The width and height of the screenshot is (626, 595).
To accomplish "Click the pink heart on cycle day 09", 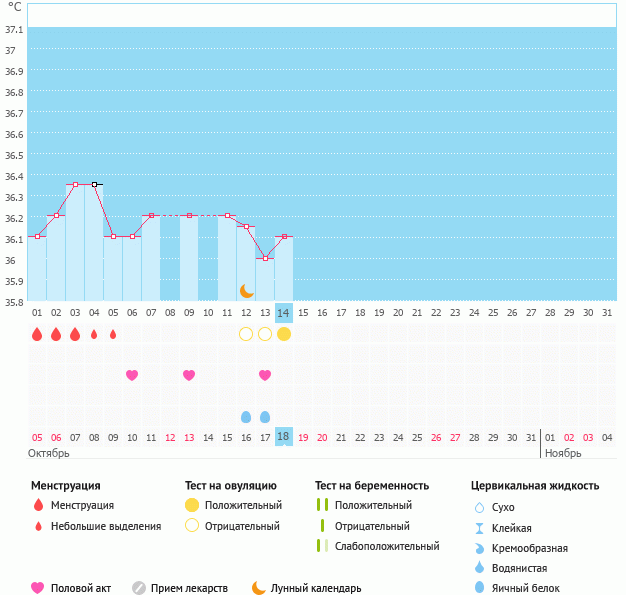I will coord(189,375).
